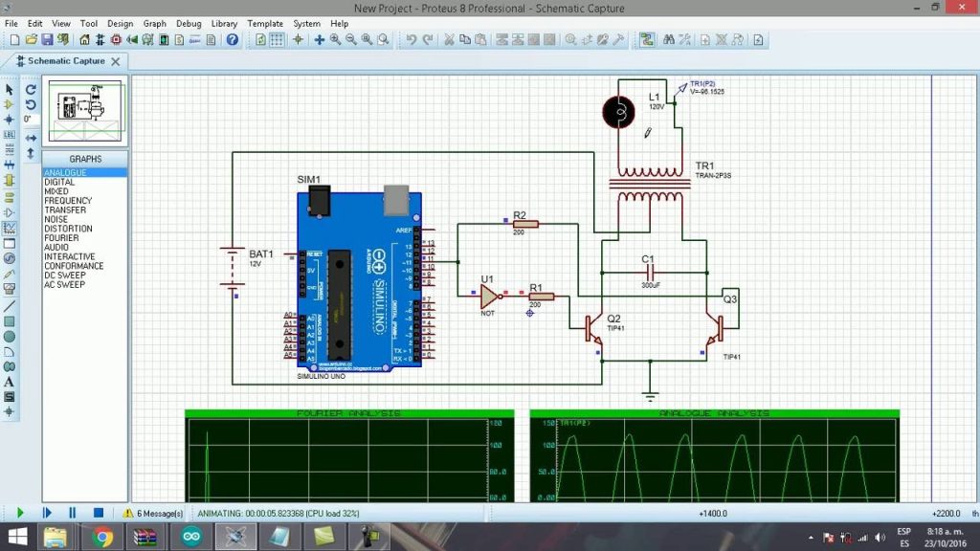This screenshot has height=551, width=980.
Task: Open the Debug menu
Action: click(189, 23)
